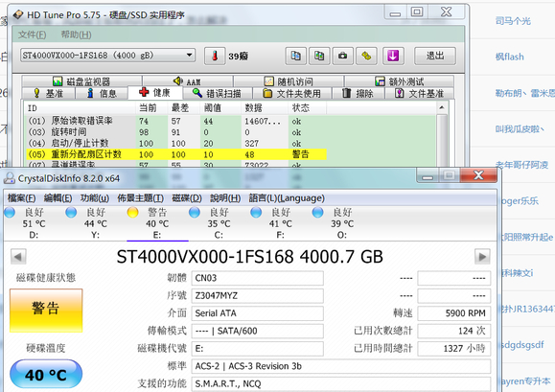Viewport: 555px width, 392px height.
Task: Switch to the 基准 tab
Action: [49, 93]
